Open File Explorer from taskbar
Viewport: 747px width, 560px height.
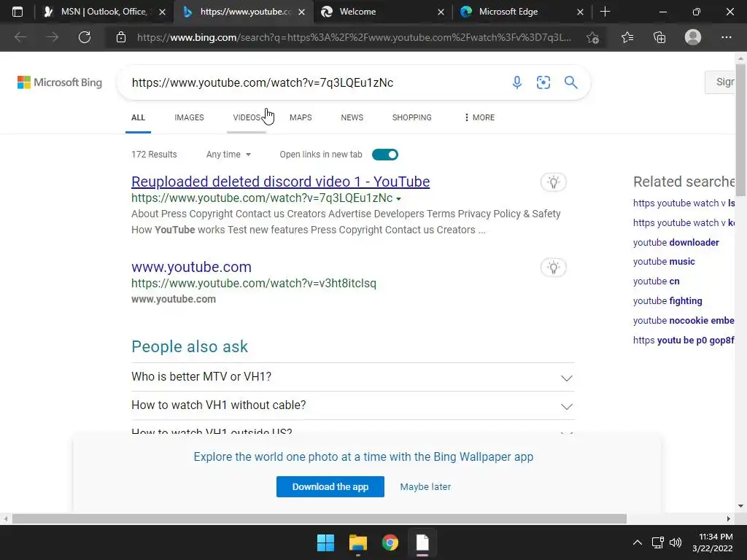click(357, 542)
